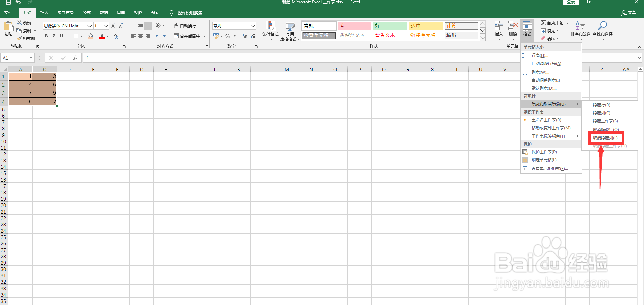Click Increase Font Size icon

113,26
